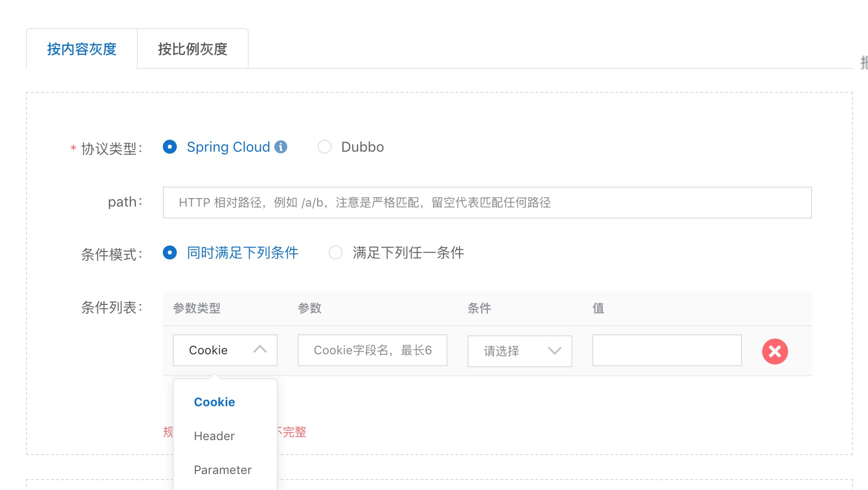Click the 条件 column header
Screen dimensions: 868x490
pyautogui.click(x=479, y=308)
